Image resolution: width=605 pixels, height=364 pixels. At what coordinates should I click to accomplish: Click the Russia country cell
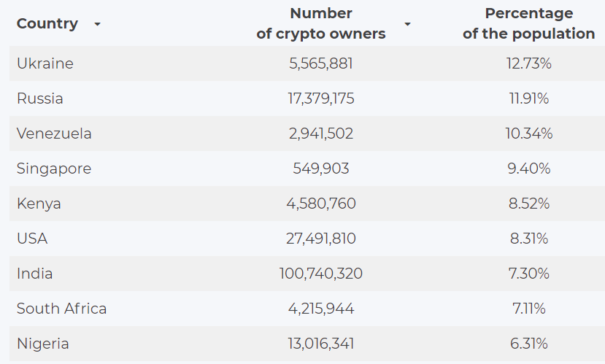(x=40, y=98)
